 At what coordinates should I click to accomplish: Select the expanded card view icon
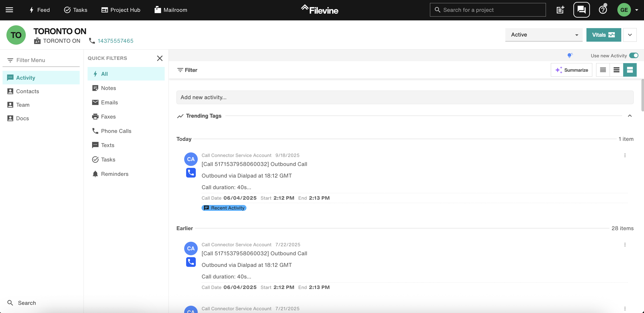[630, 70]
